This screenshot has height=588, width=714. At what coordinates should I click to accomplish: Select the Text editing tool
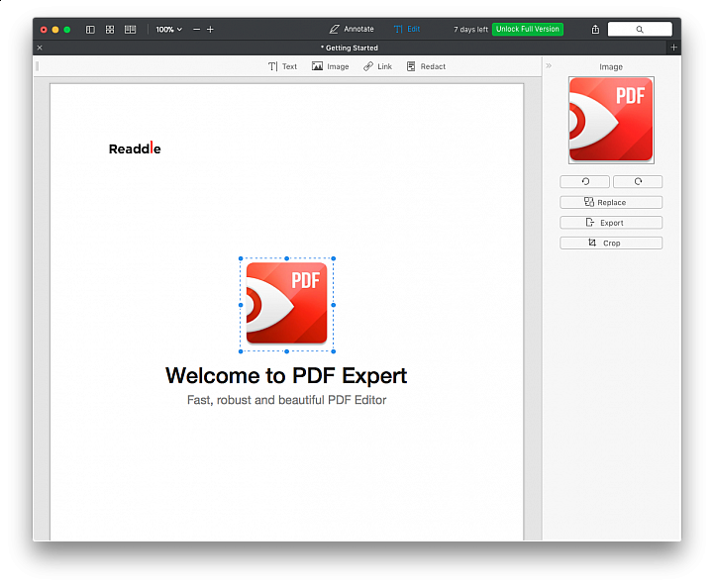click(282, 66)
